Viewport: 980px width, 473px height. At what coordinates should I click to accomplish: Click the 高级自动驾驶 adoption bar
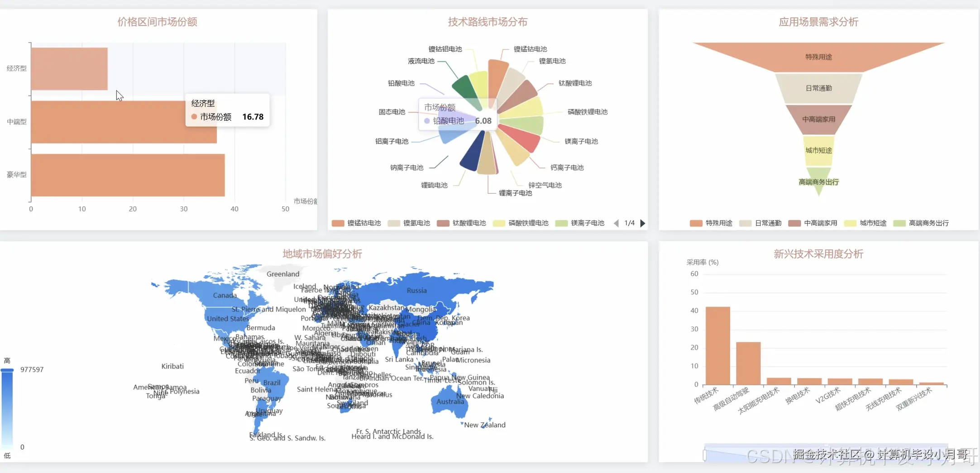point(748,363)
